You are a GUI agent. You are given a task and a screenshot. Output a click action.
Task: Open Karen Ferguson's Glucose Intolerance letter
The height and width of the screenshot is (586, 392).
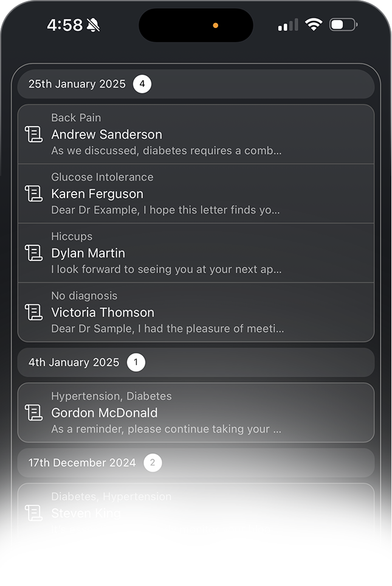tap(207, 194)
